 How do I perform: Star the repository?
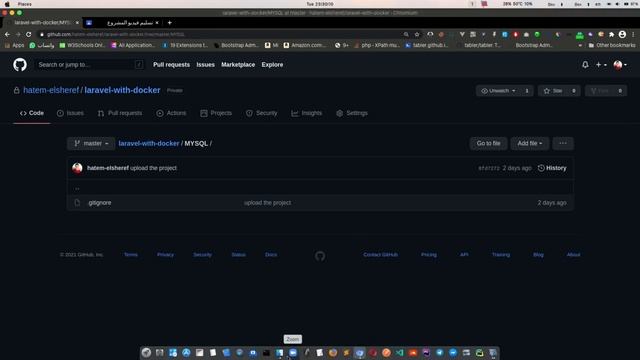pyautogui.click(x=553, y=91)
